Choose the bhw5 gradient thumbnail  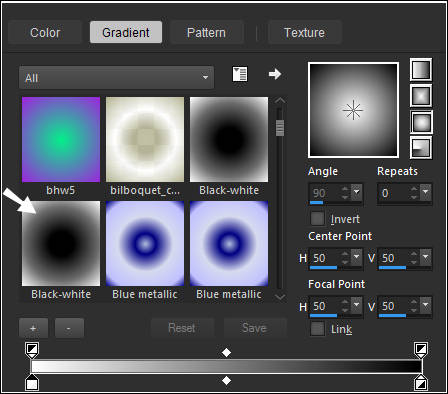point(61,139)
